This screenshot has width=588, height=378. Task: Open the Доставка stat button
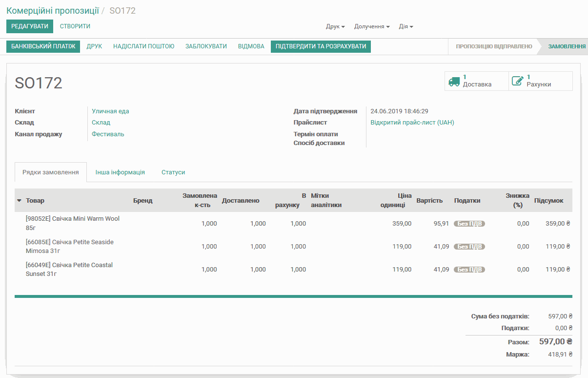click(477, 81)
